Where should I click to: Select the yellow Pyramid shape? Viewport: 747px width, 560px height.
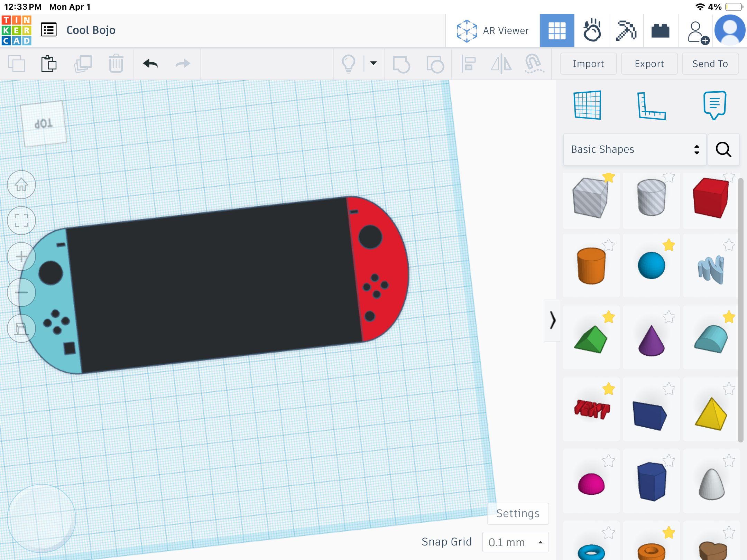pos(711,414)
